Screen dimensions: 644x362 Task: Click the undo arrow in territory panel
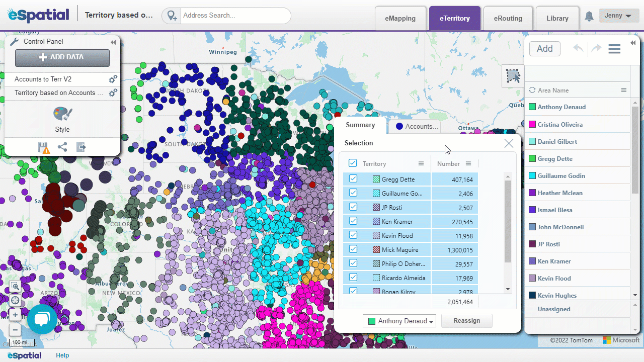click(578, 48)
